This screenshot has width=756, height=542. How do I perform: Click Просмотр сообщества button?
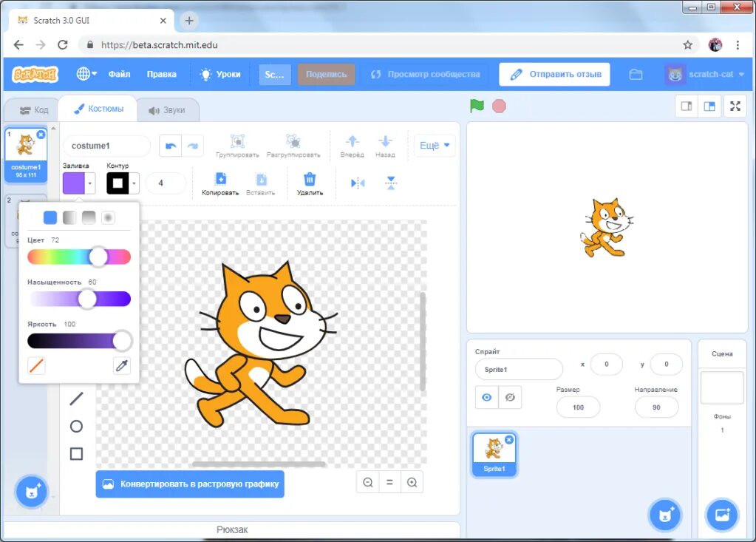tap(425, 74)
